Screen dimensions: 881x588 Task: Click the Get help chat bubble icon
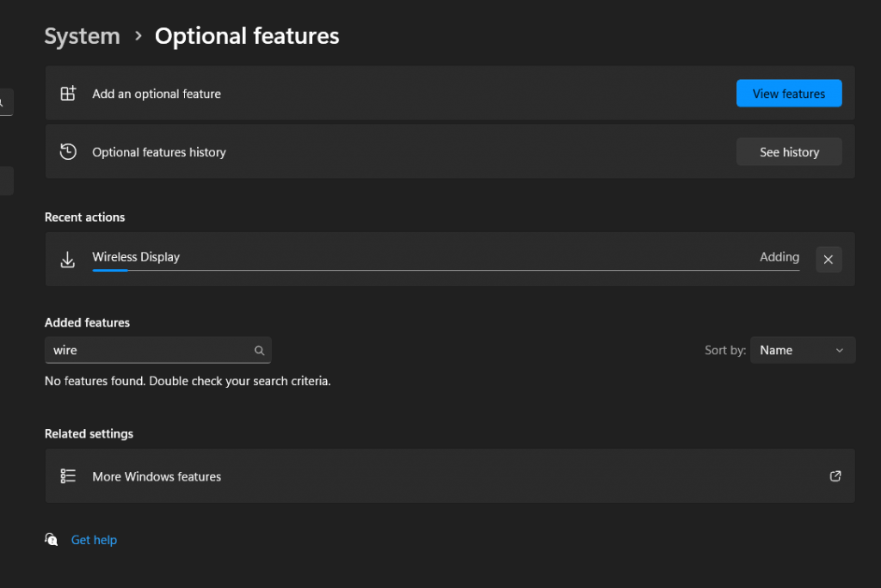click(x=52, y=540)
